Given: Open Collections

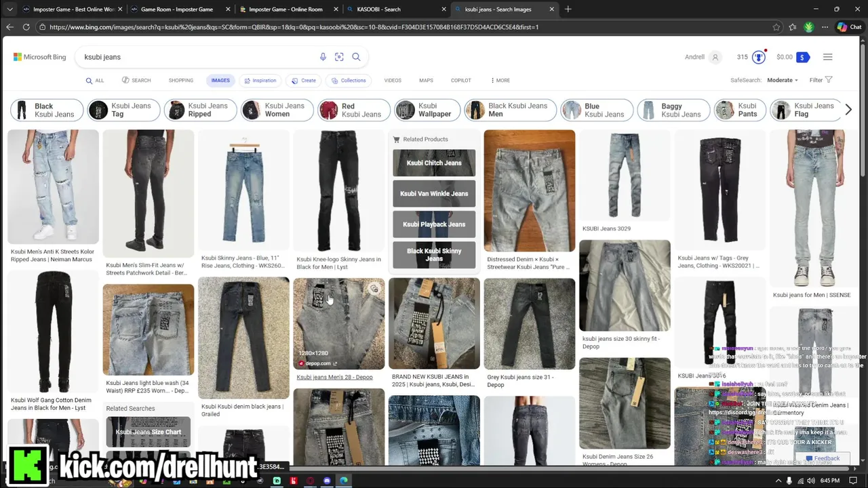Looking at the screenshot, I should (x=349, y=80).
